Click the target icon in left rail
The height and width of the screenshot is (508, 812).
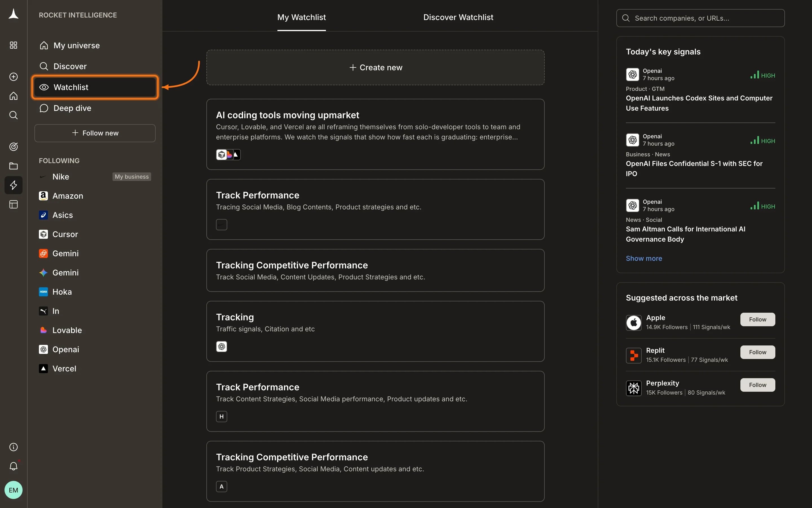point(14,146)
